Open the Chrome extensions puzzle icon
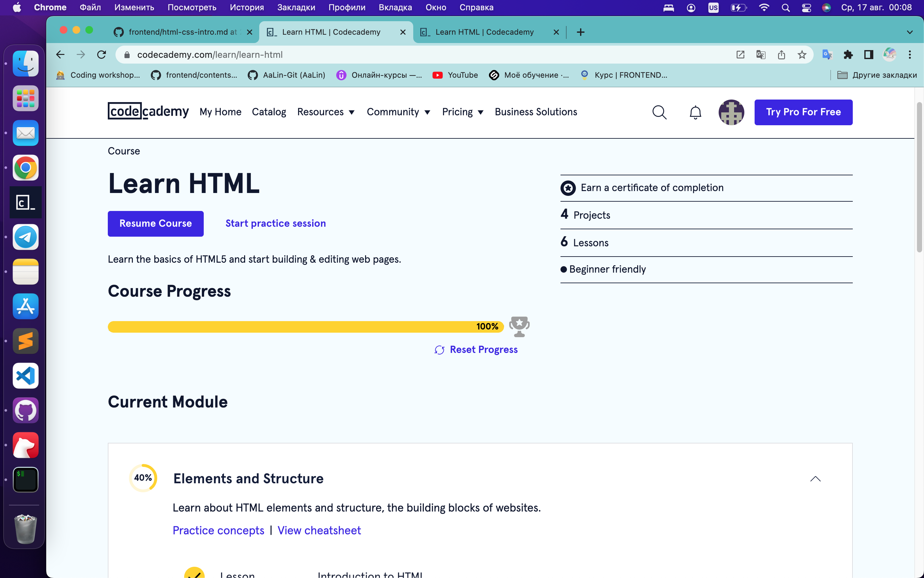924x578 pixels. click(x=848, y=55)
